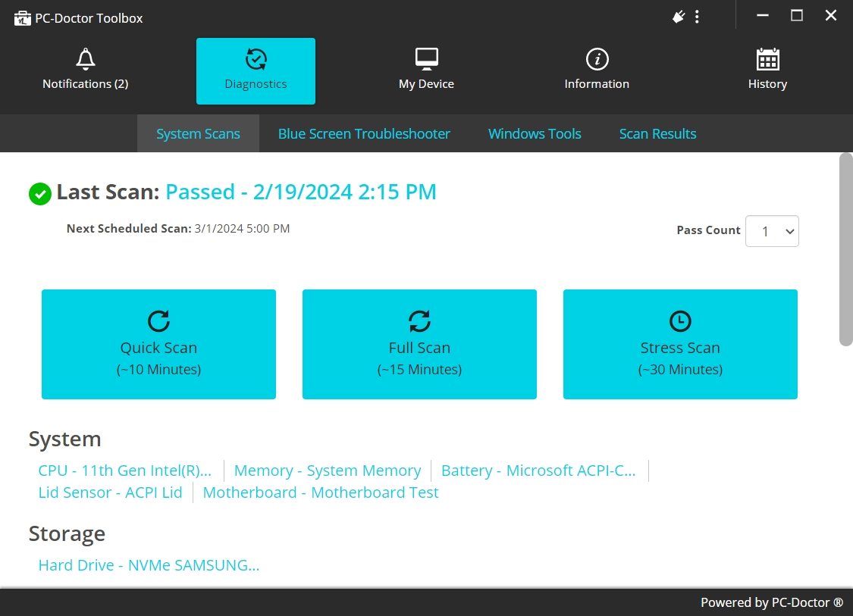Screen dimensions: 853x616
Task: Open the CPU - 11th Gen Intel(R) test link
Action: click(124, 471)
